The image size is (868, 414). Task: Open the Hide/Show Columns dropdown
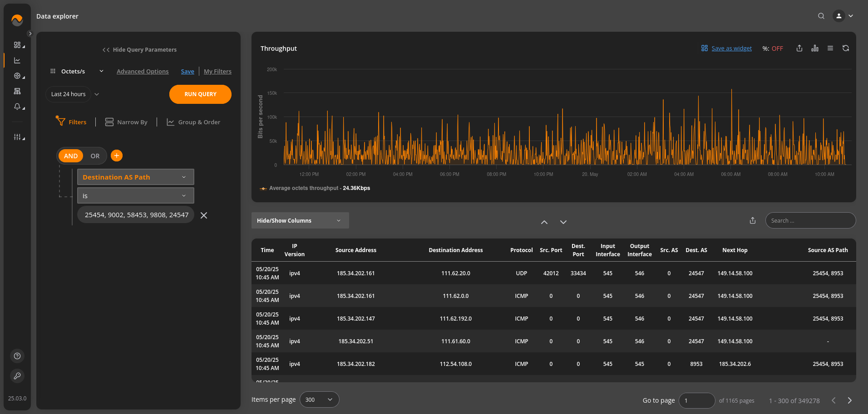click(300, 220)
